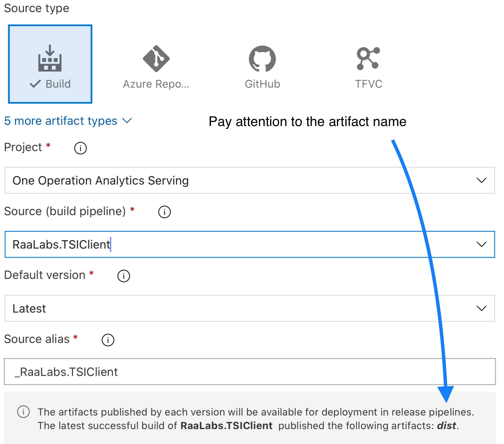Select the RaaLabs.TSIClient pipeline value
This screenshot has width=504, height=444.
pos(60,244)
